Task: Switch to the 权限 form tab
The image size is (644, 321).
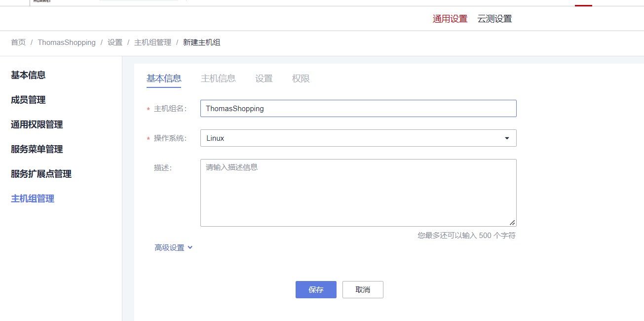Action: coord(301,79)
